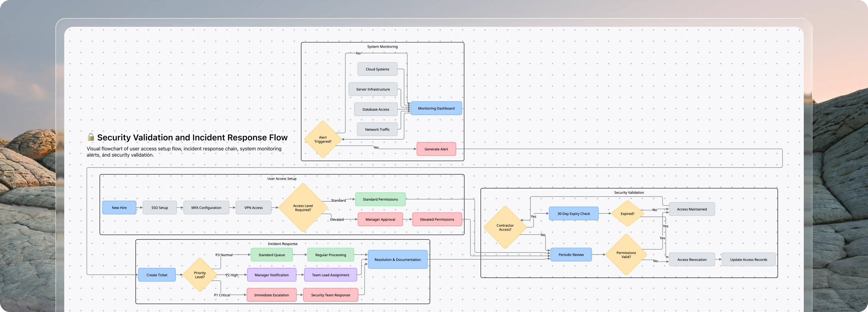
Task: Select the Immediate Escalation node
Action: 271,295
